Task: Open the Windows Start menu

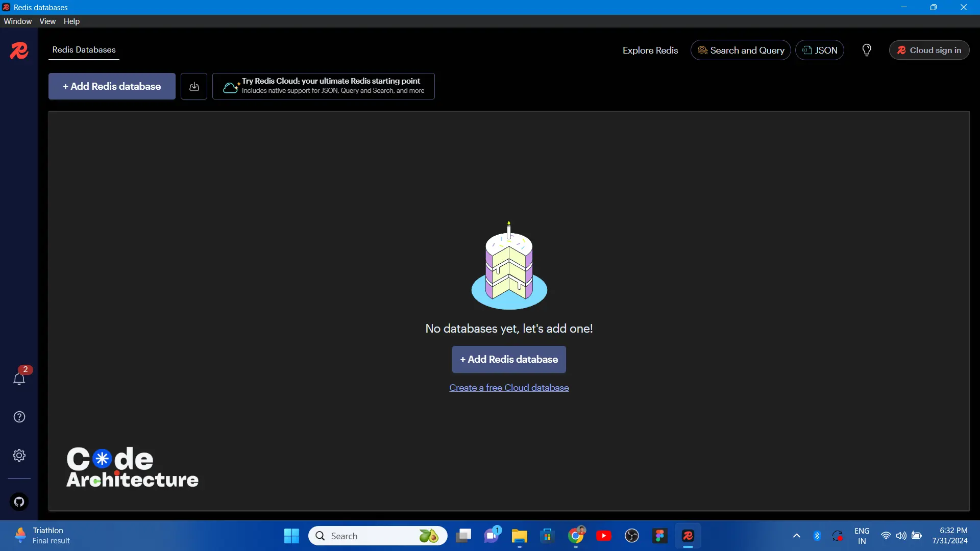Action: tap(291, 536)
